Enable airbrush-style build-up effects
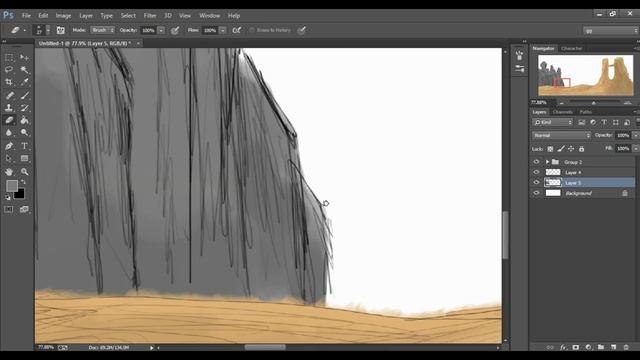Screen dimensions: 640x360 click(x=236, y=30)
